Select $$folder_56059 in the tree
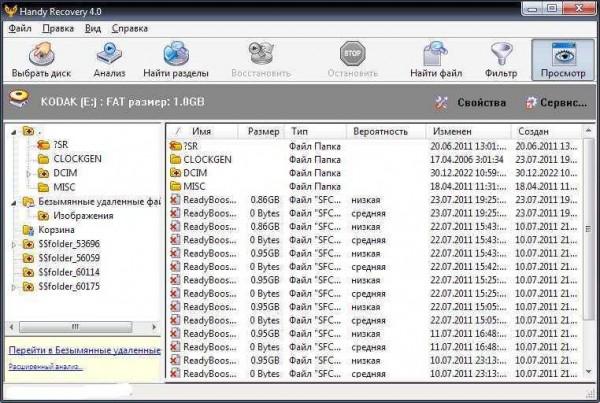Image resolution: width=600 pixels, height=403 pixels. tap(69, 258)
